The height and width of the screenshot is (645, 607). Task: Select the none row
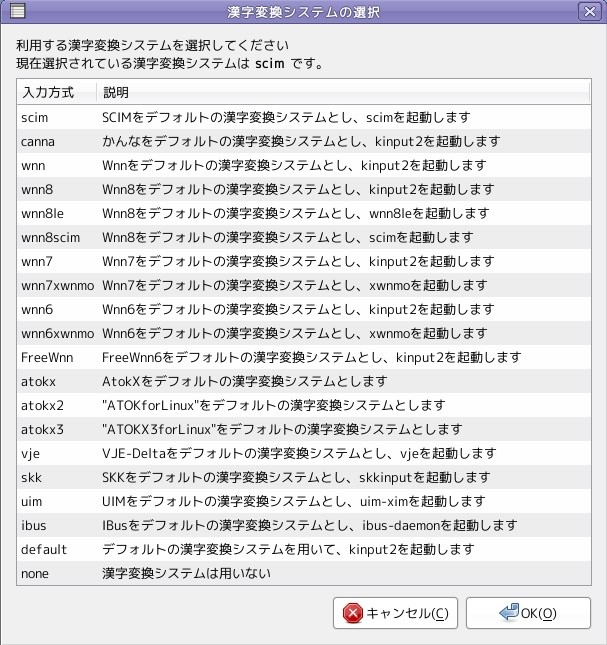click(304, 573)
